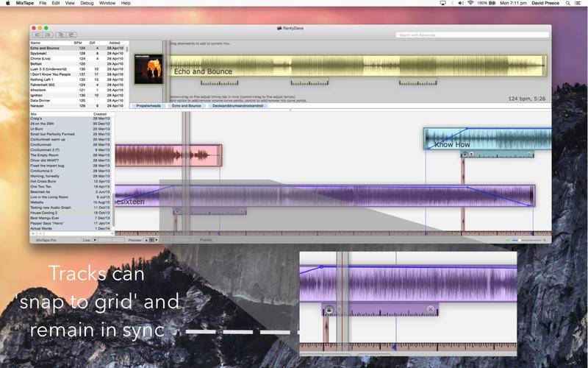The image size is (588, 368).
Task: Open Spotlight search in the menu bar
Action: click(567, 3)
